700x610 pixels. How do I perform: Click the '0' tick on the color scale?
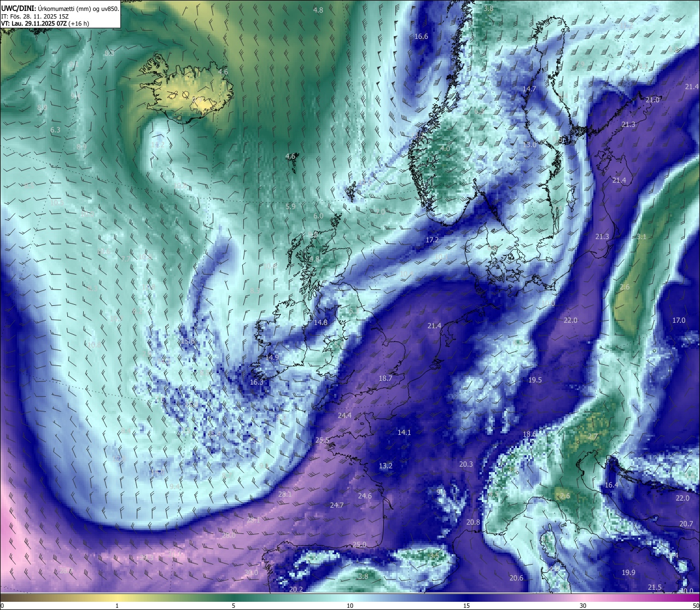click(2, 606)
